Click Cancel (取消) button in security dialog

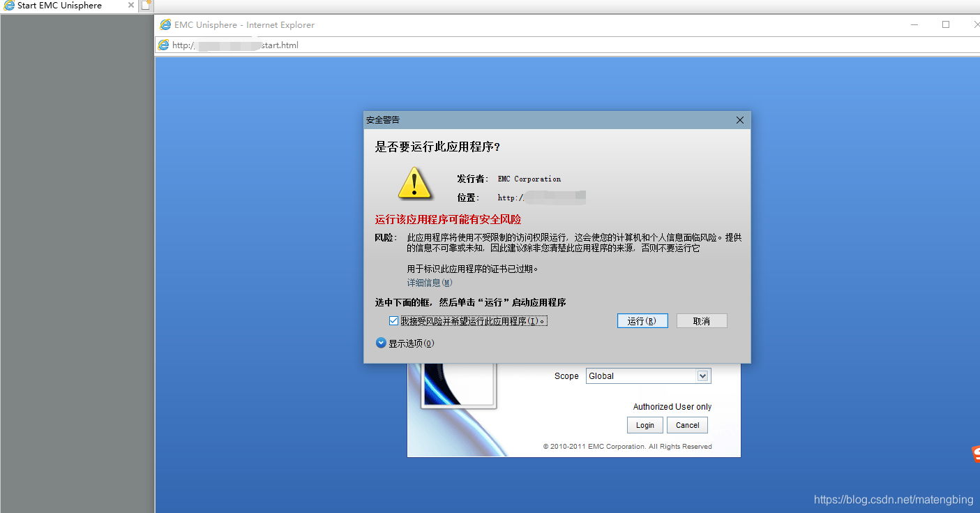click(x=702, y=321)
